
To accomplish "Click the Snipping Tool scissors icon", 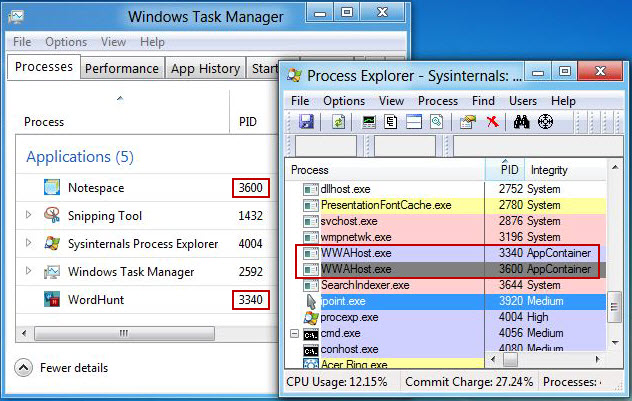I will [52, 215].
